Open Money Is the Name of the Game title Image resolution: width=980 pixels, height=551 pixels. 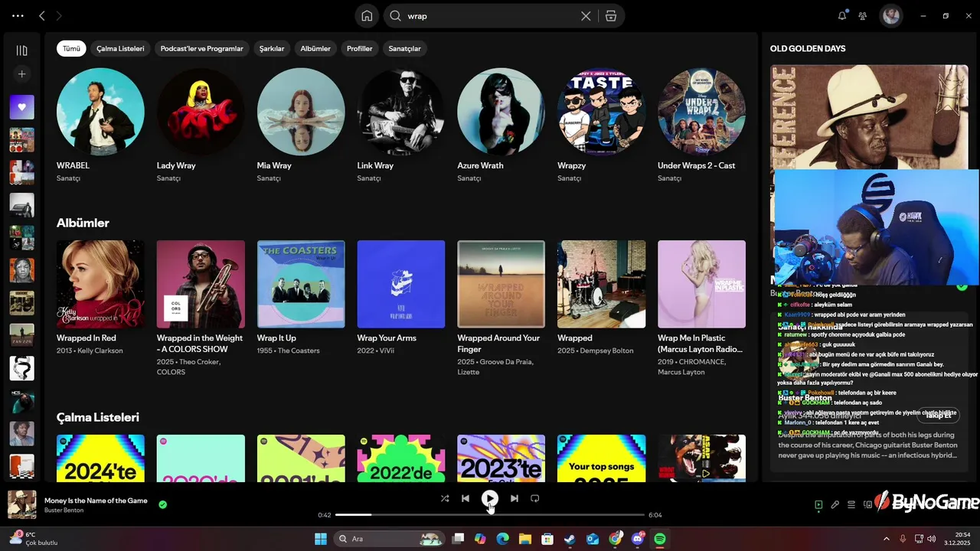[x=96, y=500]
